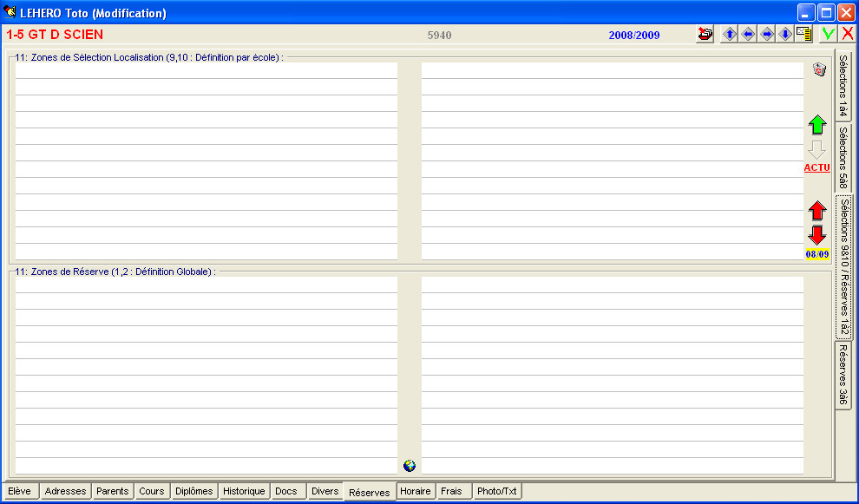Click the blue right arrow navigation button
Screen dimensions: 859x504
[x=767, y=35]
